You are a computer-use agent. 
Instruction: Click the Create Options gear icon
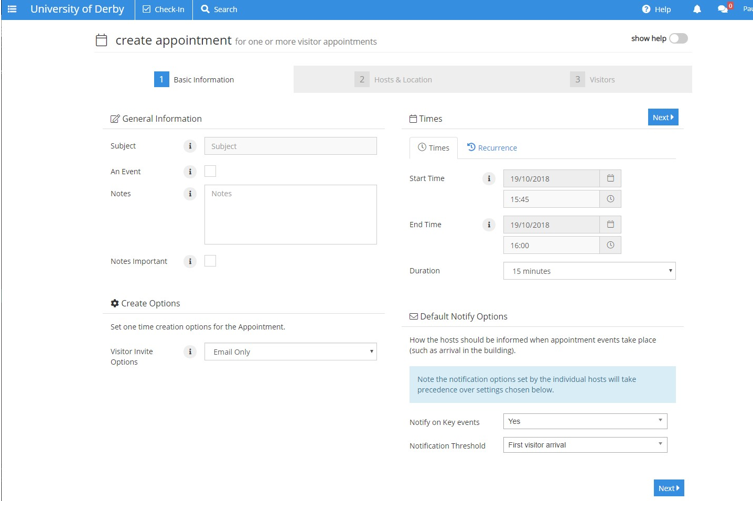(115, 303)
